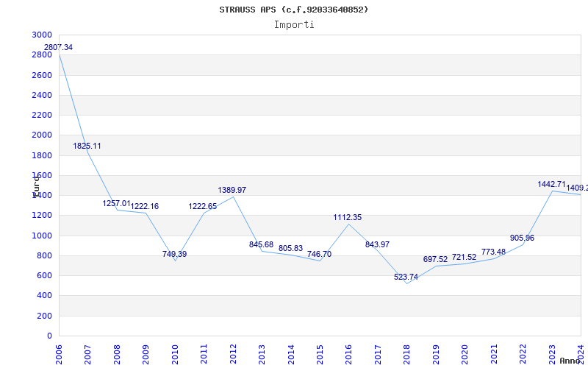This screenshot has height=368, width=588.
Task: Click the x-axis year 2018
Action: click(x=407, y=355)
